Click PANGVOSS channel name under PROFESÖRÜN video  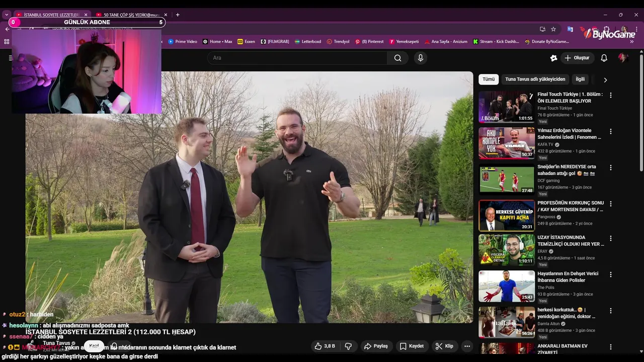click(x=546, y=217)
